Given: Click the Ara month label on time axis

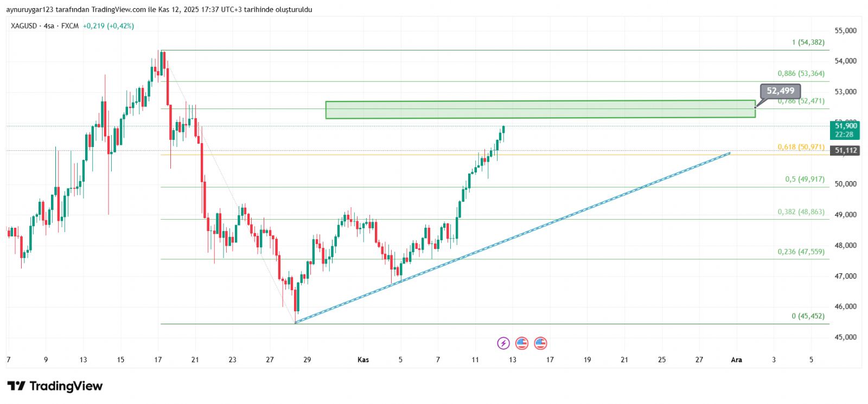Looking at the screenshot, I should [x=736, y=360].
